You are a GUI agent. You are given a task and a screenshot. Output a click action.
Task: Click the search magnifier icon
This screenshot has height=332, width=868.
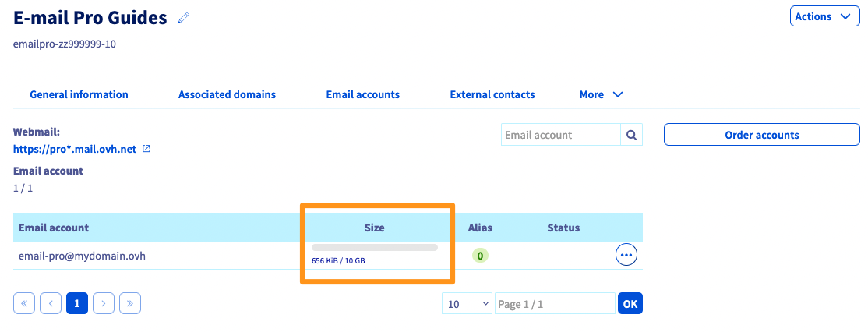[632, 135]
